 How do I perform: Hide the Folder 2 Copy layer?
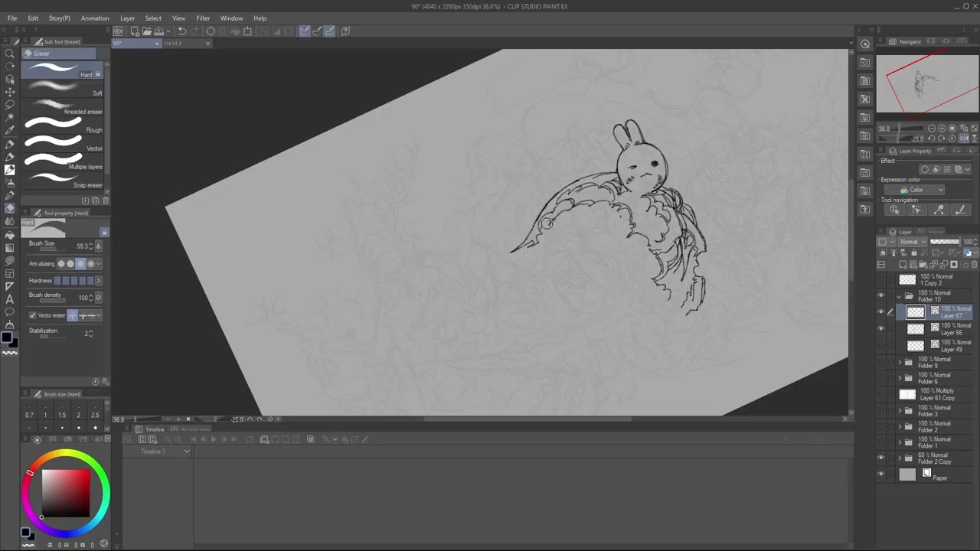click(880, 458)
